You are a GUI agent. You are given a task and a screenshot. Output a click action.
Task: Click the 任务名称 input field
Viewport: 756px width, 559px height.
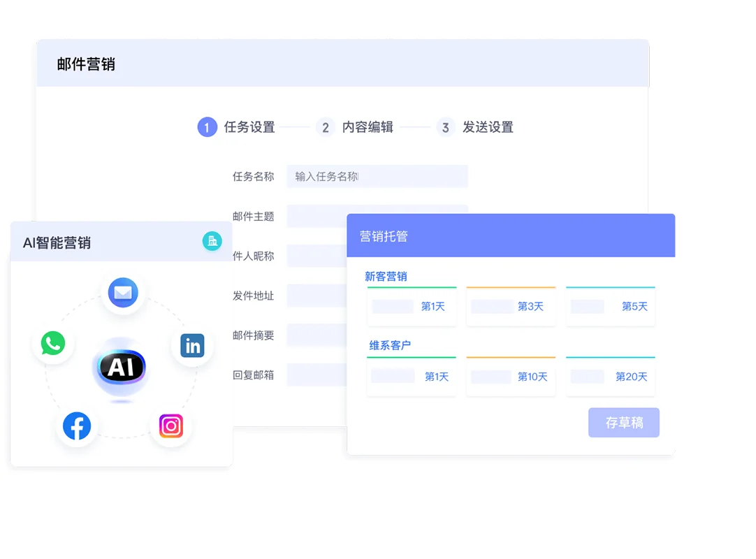(x=377, y=177)
